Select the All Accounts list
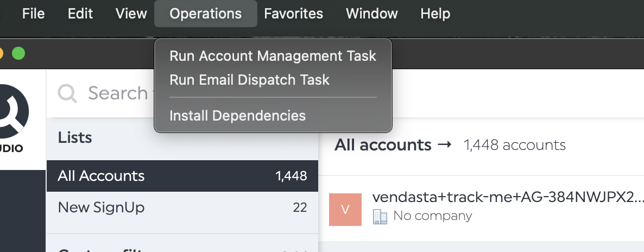Screen dimensions: 644x252 (182, 176)
